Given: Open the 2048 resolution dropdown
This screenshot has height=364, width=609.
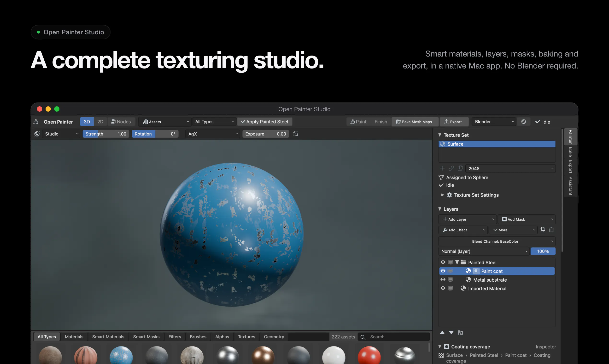Looking at the screenshot, I should tap(510, 169).
